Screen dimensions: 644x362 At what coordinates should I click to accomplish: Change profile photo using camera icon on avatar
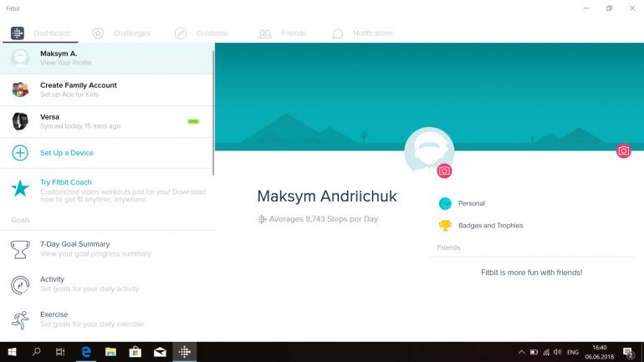pyautogui.click(x=444, y=171)
